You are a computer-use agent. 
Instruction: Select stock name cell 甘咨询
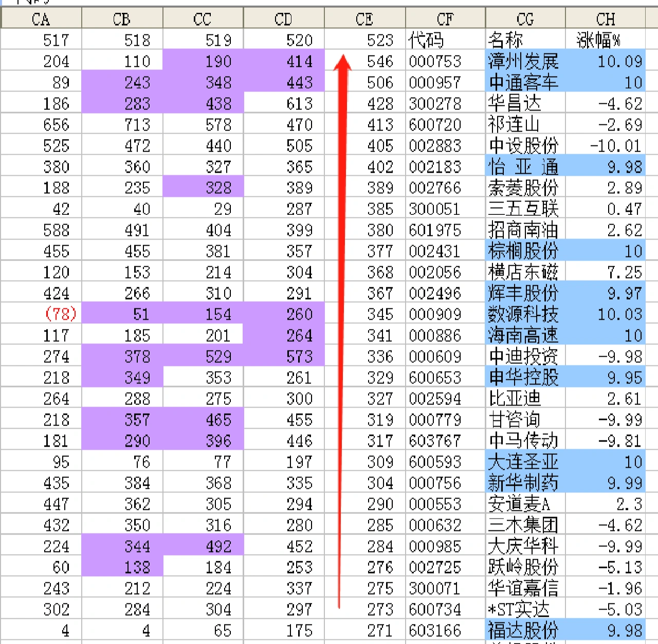click(525, 419)
